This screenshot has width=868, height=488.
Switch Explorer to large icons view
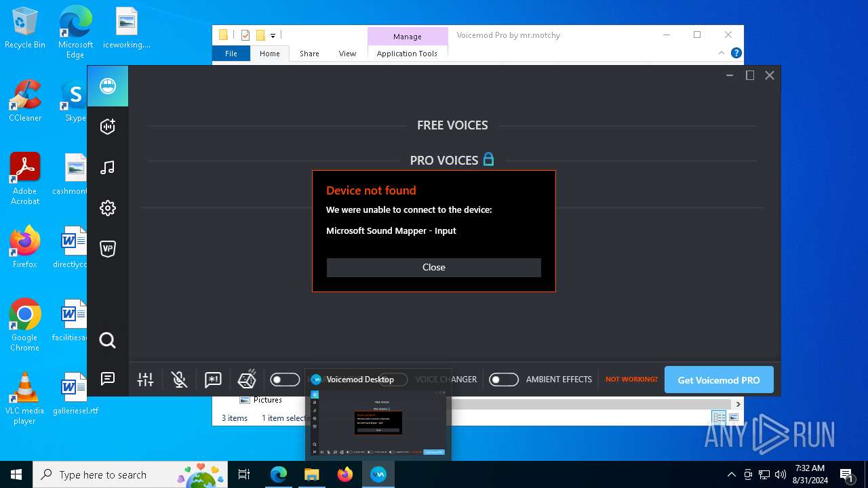click(x=733, y=418)
